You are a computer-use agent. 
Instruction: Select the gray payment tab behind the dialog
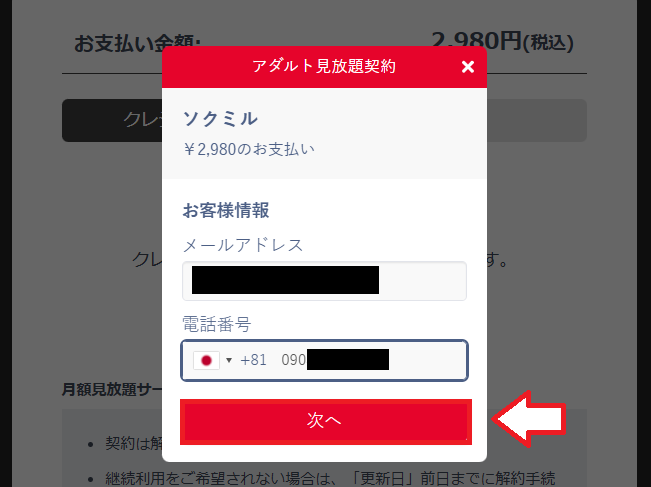[537, 120]
